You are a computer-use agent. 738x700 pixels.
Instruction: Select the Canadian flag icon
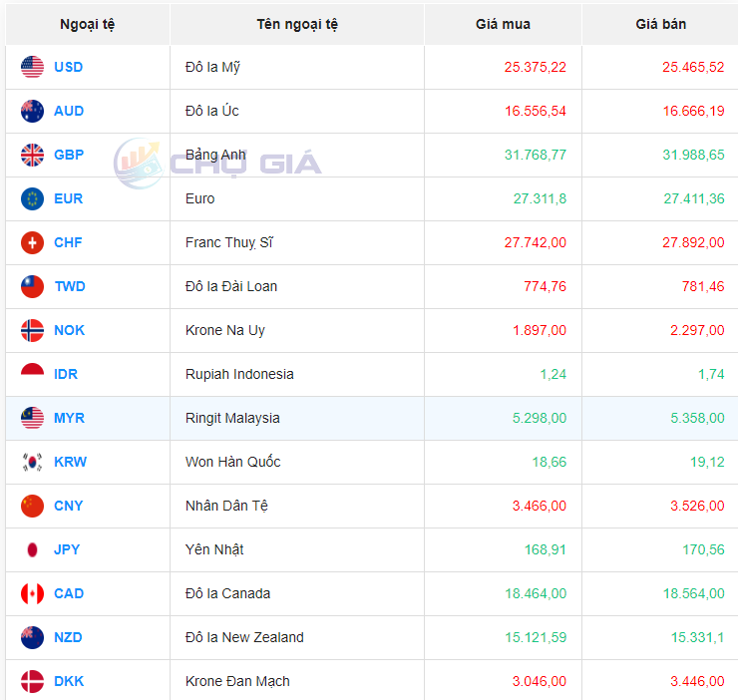33,593
